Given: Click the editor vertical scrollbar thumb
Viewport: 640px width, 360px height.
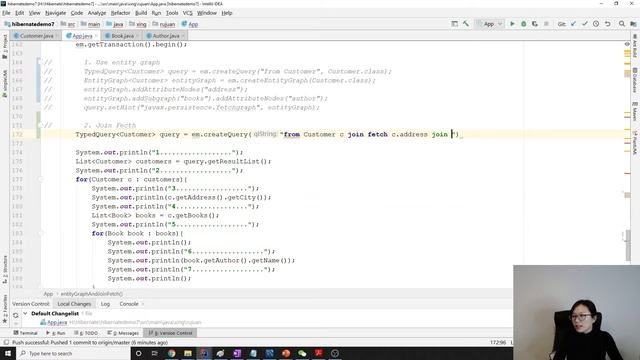Looking at the screenshot, I should [x=628, y=244].
